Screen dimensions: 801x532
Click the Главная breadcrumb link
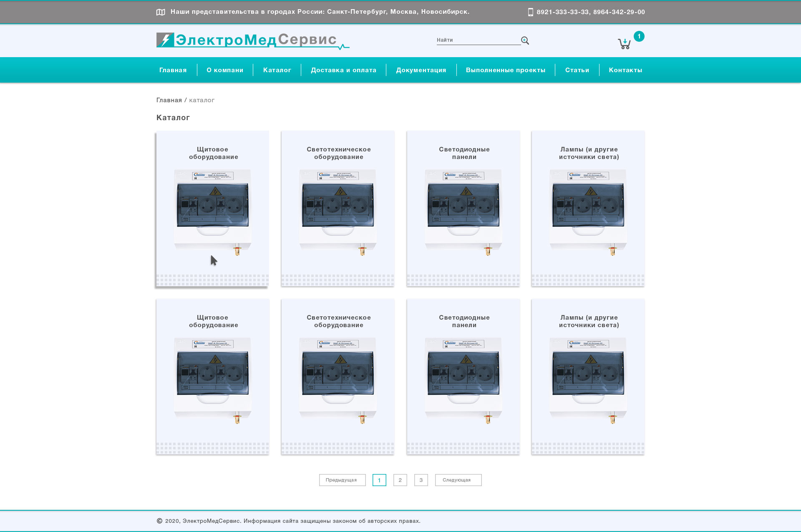click(x=169, y=100)
